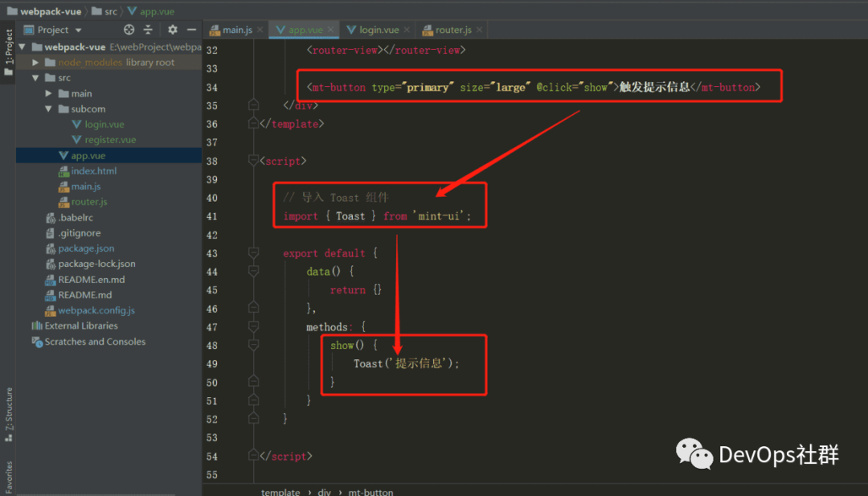
Task: Close the main.js tab
Action: tap(260, 30)
